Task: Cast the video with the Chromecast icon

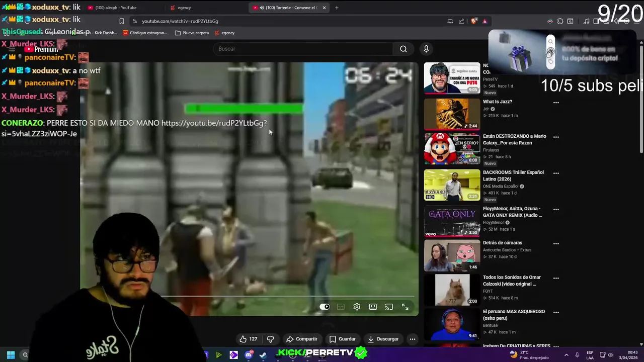Action: click(389, 307)
